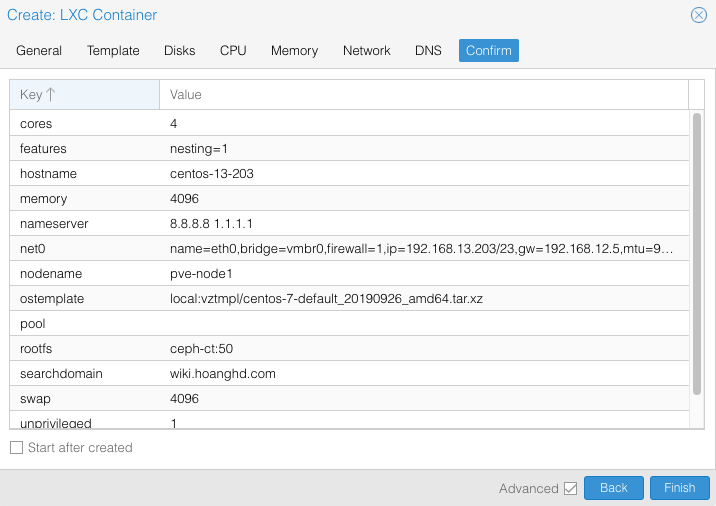The width and height of the screenshot is (716, 506).
Task: Enable Start after created checkbox
Action: (16, 448)
